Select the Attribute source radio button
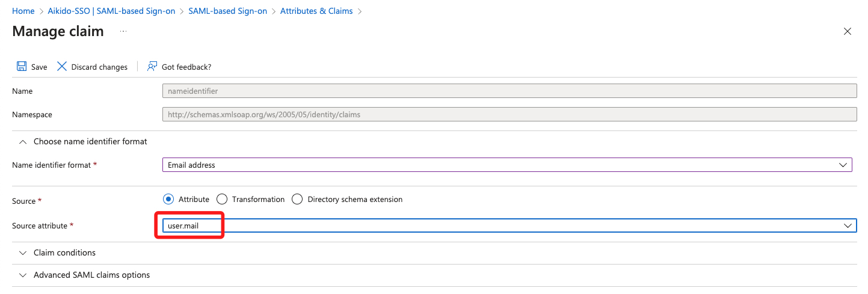This screenshot has height=294, width=868. pos(168,199)
